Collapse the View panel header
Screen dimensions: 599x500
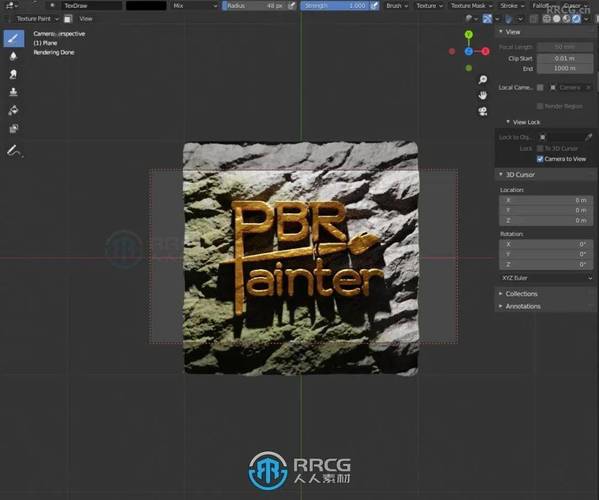click(545, 32)
